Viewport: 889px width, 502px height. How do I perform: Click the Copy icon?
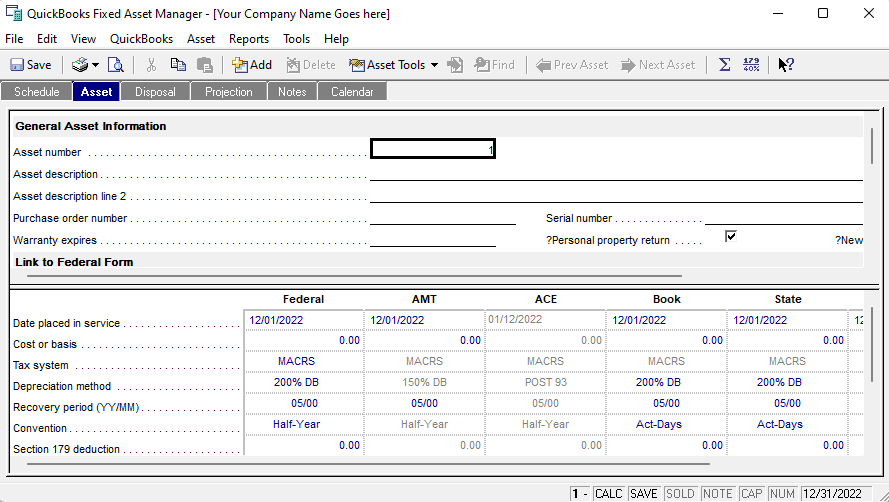coord(178,65)
